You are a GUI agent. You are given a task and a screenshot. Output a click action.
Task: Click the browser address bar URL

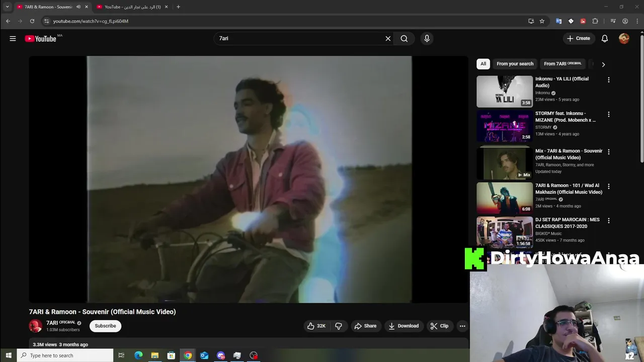pos(91,21)
